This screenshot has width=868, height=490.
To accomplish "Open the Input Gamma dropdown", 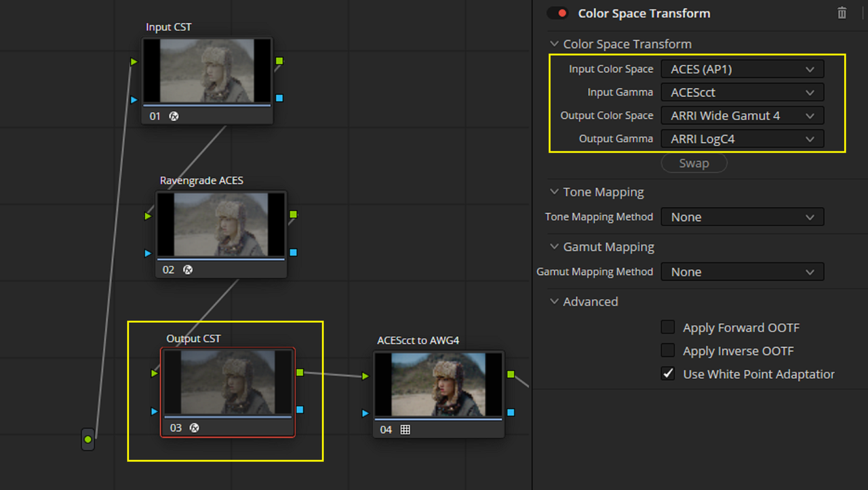I will (743, 92).
